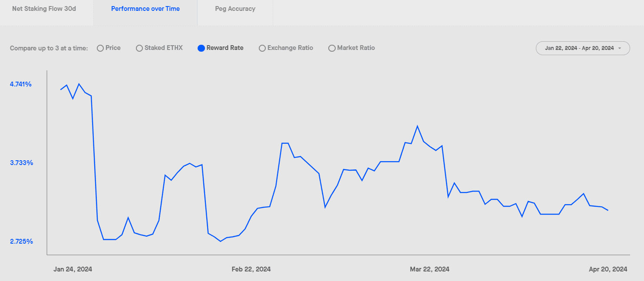Image resolution: width=644 pixels, height=281 pixels.
Task: Open the Jan 22 – Apr 20, 2024 date range dropdown
Action: pyautogui.click(x=583, y=48)
